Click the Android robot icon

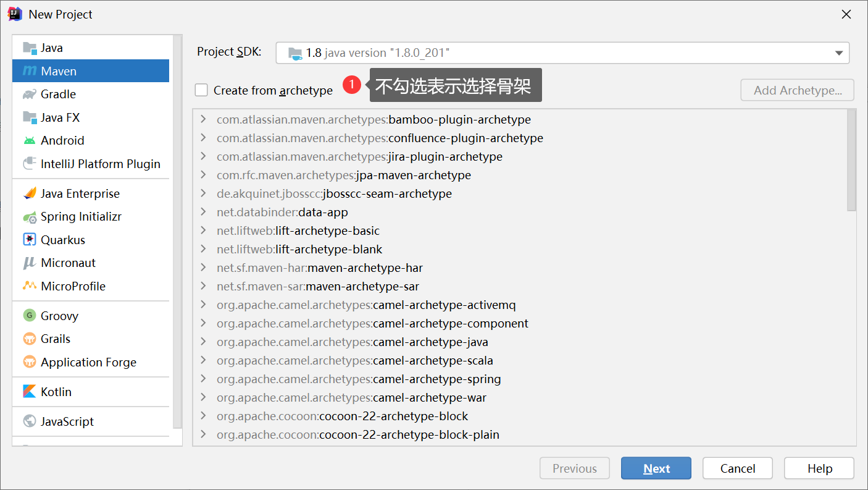30,140
